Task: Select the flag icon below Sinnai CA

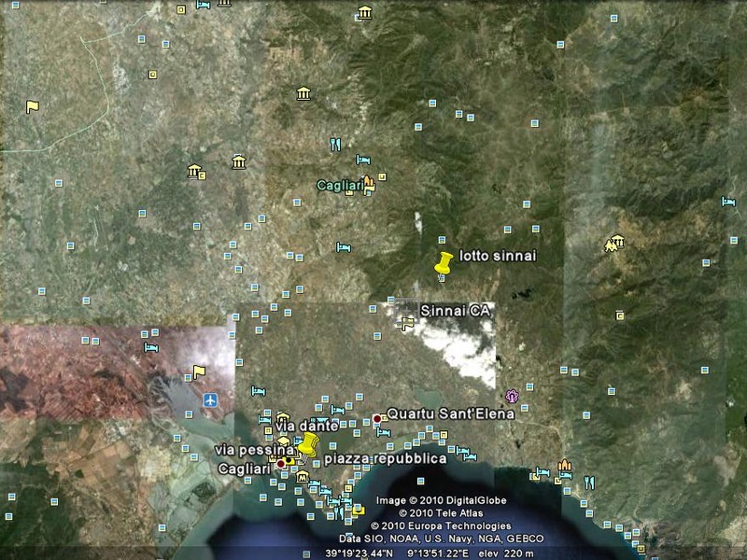Action: 407,324
